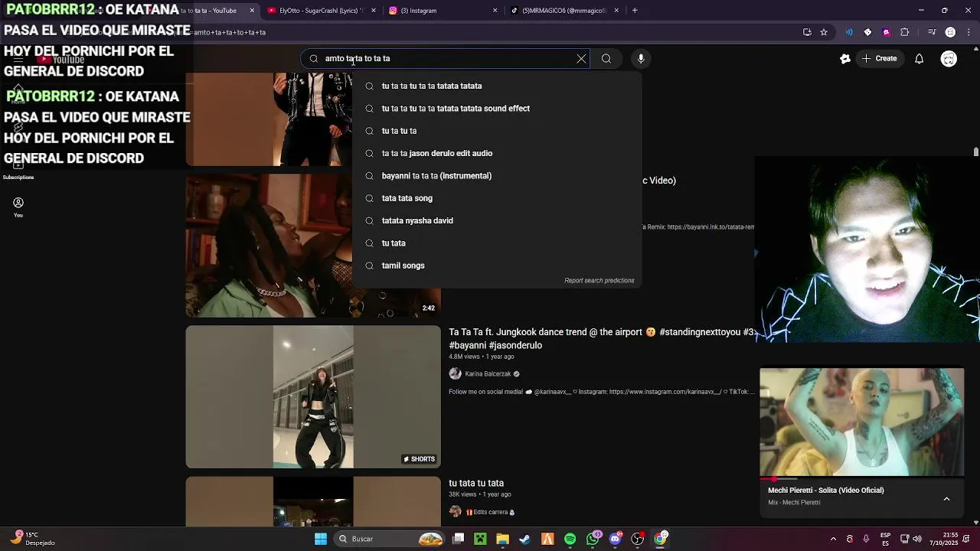Screen dimensions: 980x551
Task: Click the Create button
Action: point(879,58)
